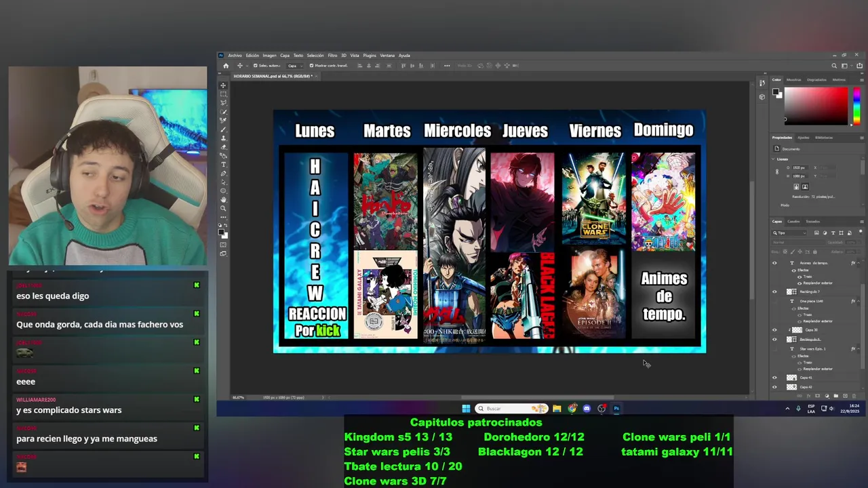
Task: Switch to the Ajustes tab
Action: (804, 138)
